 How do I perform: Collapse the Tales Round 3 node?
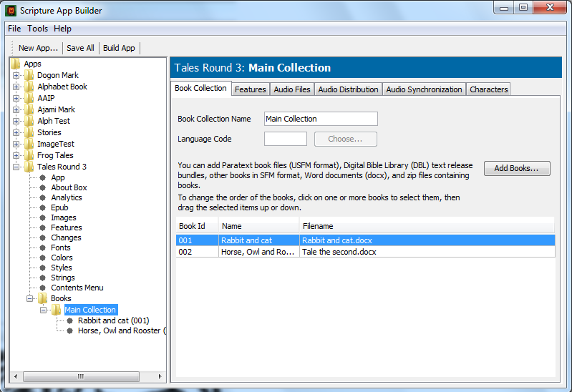16,167
